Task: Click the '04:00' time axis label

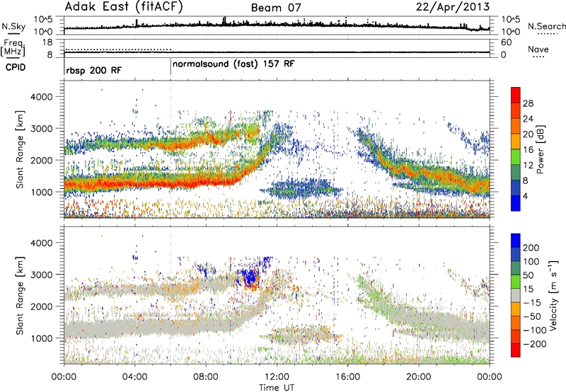Action: (x=134, y=377)
